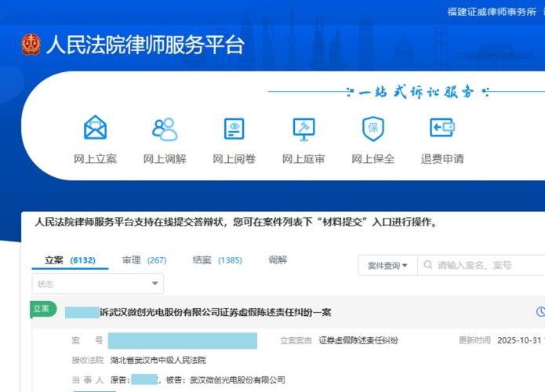The width and height of the screenshot is (545, 392).
Task: Click the clock icon on the case row
Action: 540,312
